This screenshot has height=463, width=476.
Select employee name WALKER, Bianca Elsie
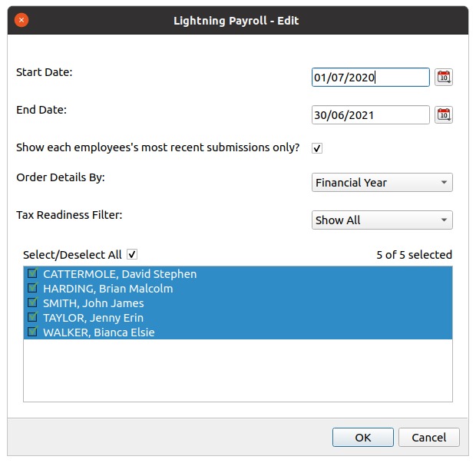(x=99, y=332)
